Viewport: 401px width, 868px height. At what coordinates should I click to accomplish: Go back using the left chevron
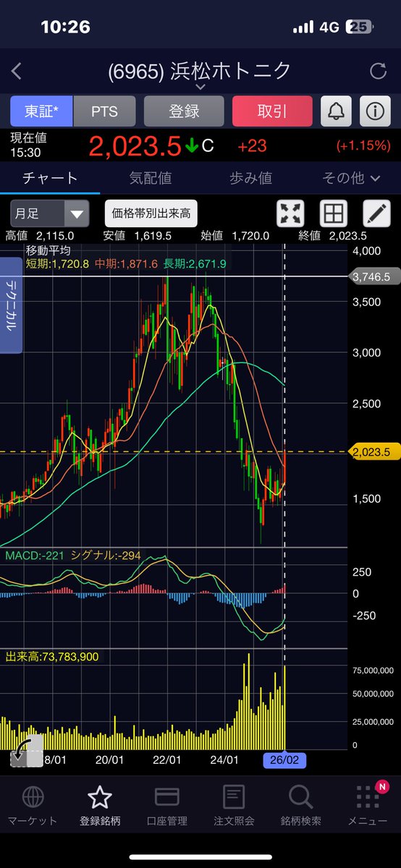click(17, 71)
